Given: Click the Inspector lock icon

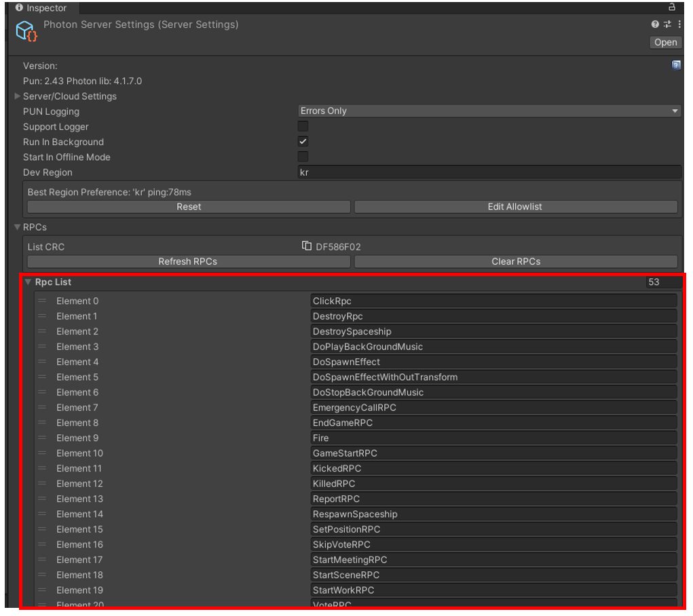Looking at the screenshot, I should pyautogui.click(x=671, y=7).
